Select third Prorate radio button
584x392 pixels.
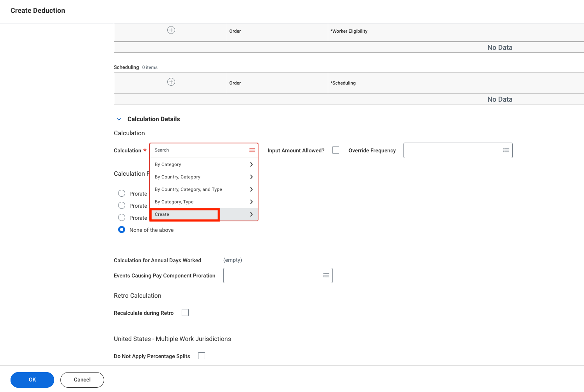coord(122,217)
